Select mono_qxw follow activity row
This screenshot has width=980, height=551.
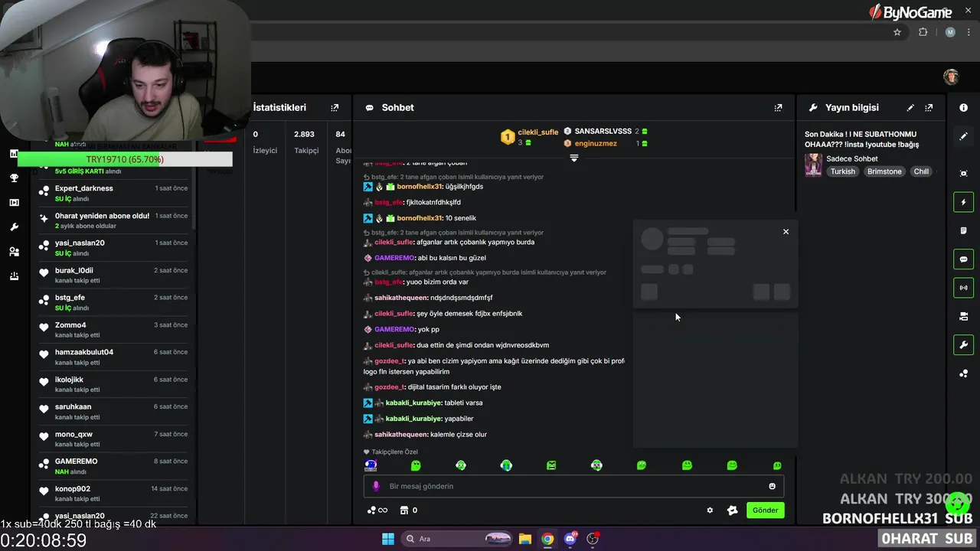(113, 439)
